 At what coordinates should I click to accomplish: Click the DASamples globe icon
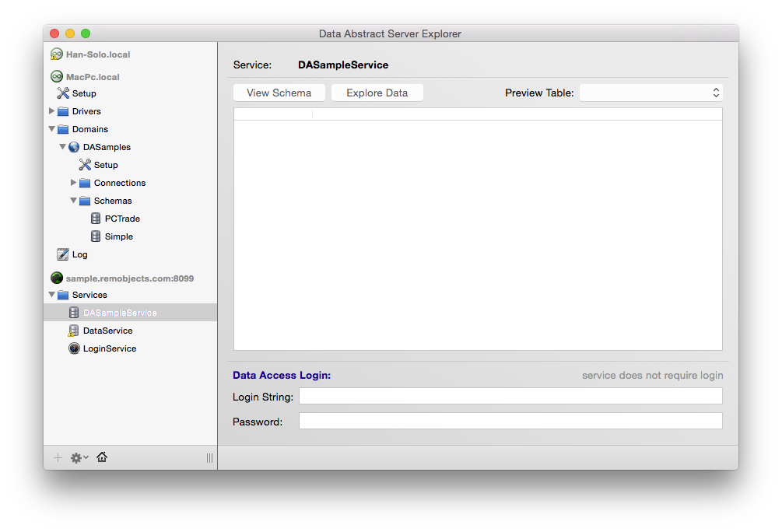[x=74, y=147]
